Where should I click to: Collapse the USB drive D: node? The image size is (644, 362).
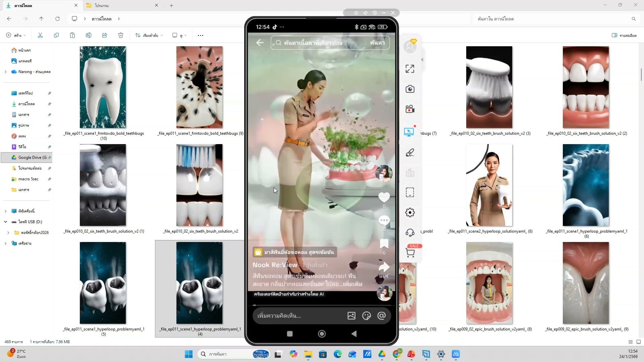[5, 222]
